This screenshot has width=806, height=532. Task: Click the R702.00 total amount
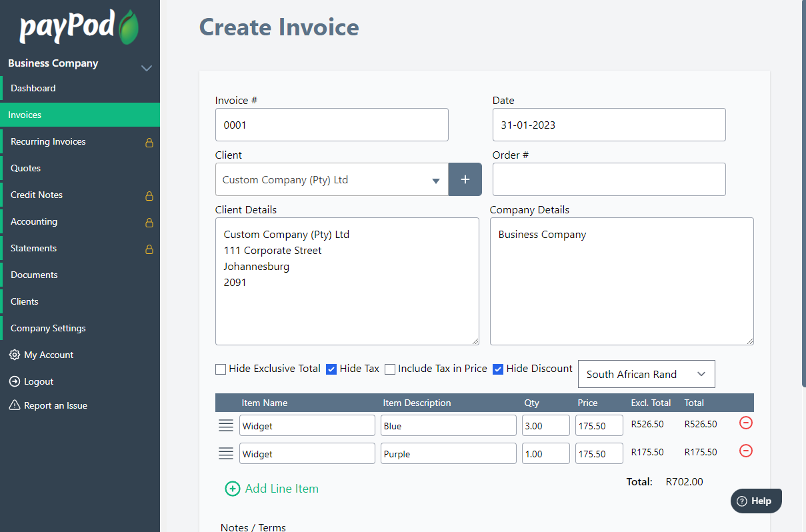pyautogui.click(x=685, y=481)
